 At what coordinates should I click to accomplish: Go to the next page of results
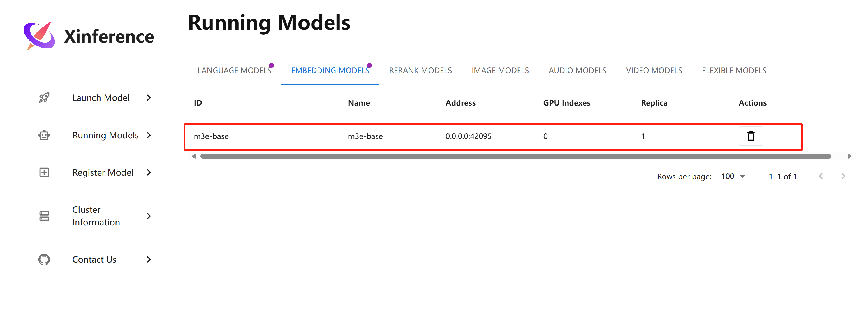(x=843, y=176)
